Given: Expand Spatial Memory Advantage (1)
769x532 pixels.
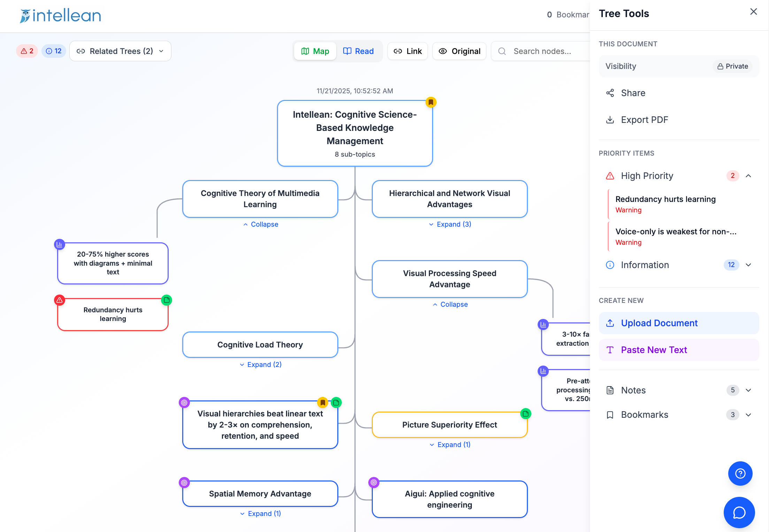Looking at the screenshot, I should coord(260,514).
